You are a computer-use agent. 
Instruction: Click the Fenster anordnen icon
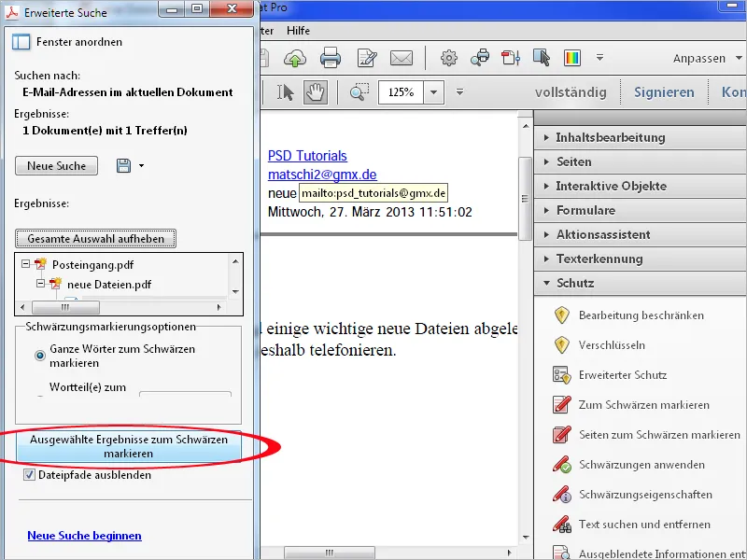21,42
